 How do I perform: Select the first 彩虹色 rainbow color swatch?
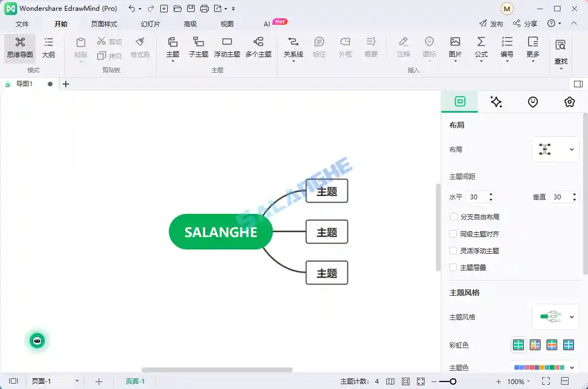point(518,344)
